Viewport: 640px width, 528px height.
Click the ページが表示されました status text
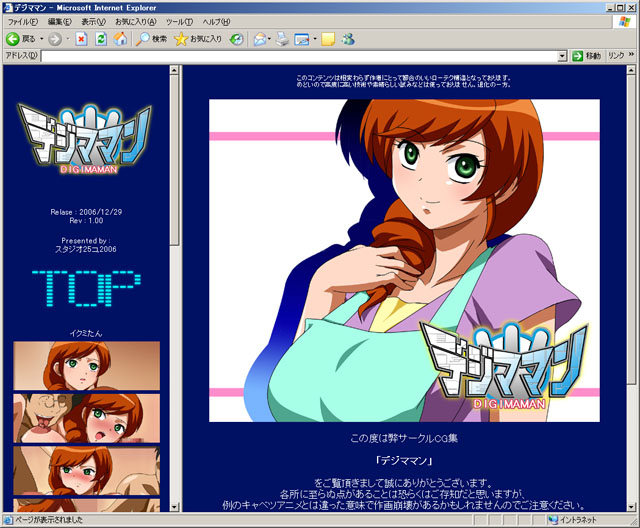click(49, 520)
